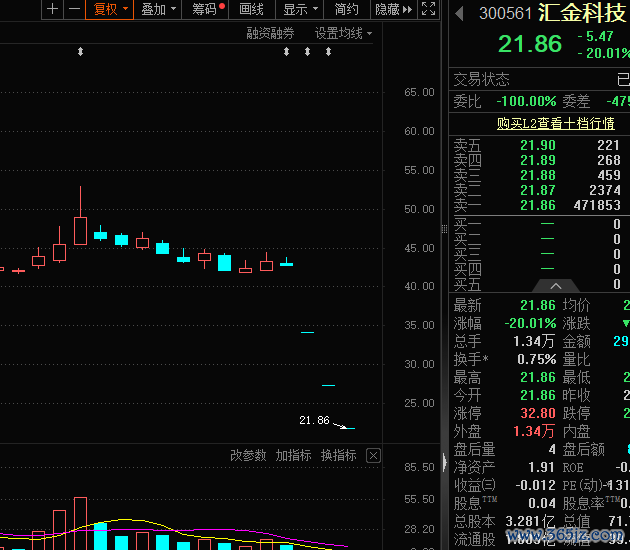Viewport: 630px width, 550px height.
Task: Zoom in chart with plus button
Action: (x=52, y=9)
